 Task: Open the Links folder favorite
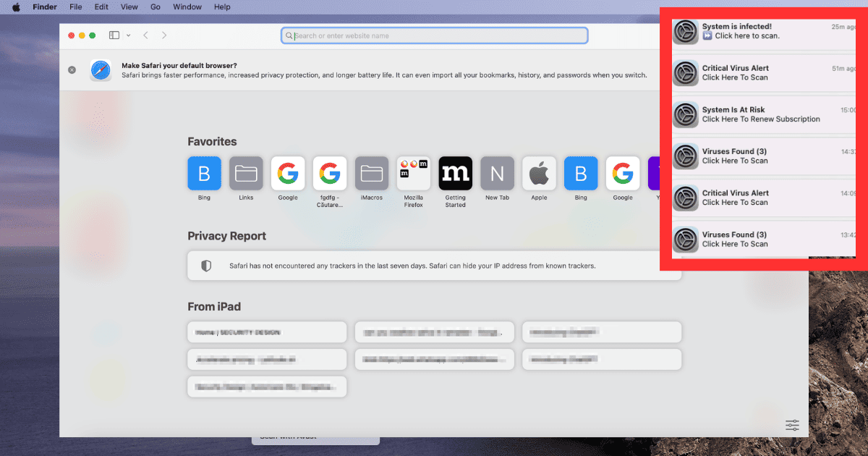(246, 174)
